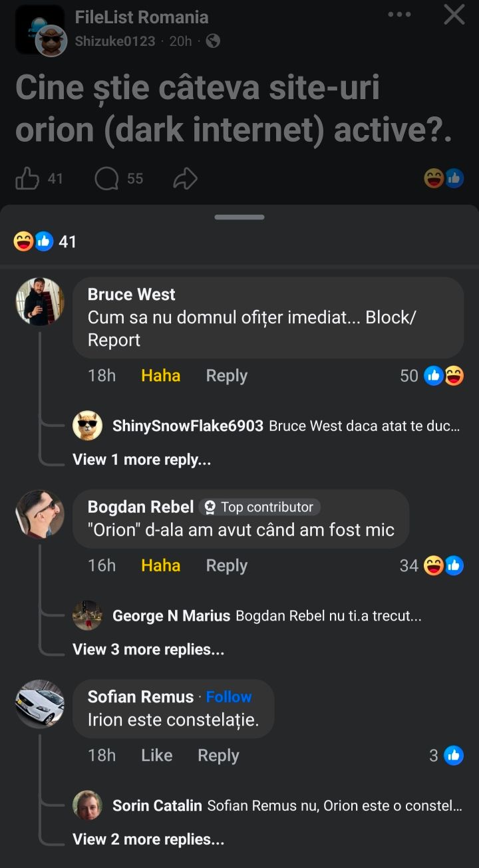This screenshot has height=868, width=479.
Task: Open comments via speech bubble icon
Action: 106,178
